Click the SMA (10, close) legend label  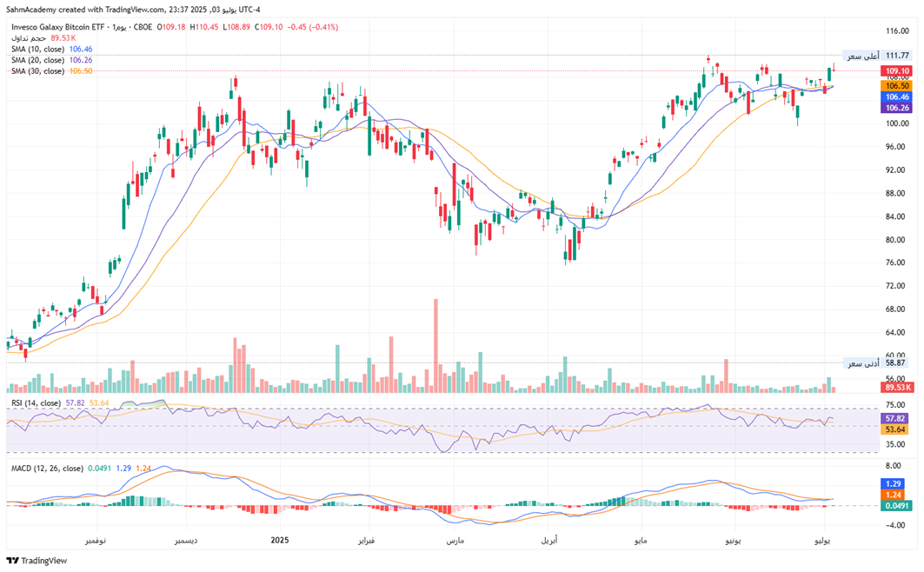click(x=38, y=49)
